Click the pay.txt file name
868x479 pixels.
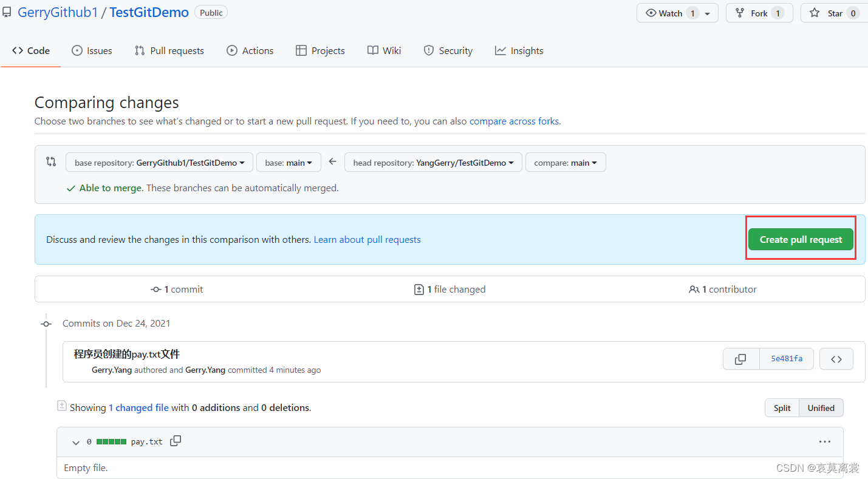[x=147, y=442]
